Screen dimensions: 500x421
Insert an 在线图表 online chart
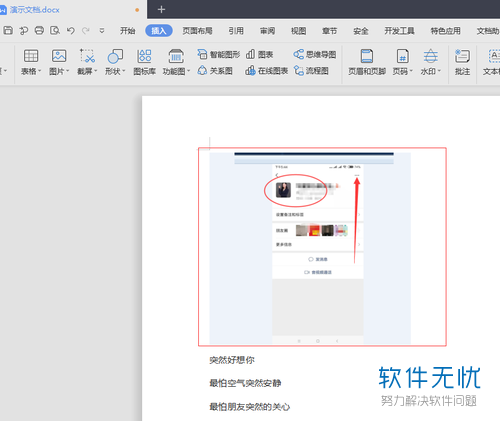266,71
